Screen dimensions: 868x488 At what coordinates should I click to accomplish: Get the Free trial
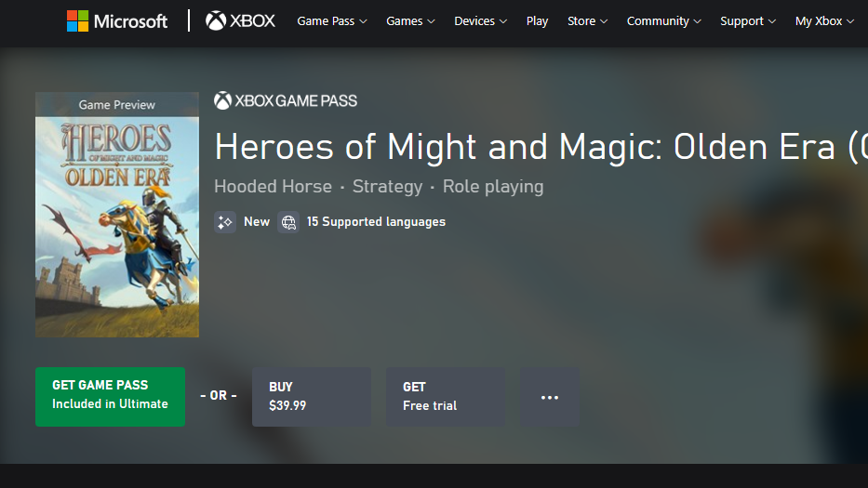(446, 397)
